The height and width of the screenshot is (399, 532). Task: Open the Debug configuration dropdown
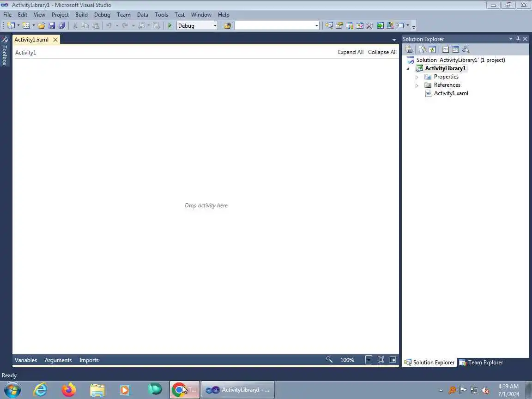tap(215, 26)
